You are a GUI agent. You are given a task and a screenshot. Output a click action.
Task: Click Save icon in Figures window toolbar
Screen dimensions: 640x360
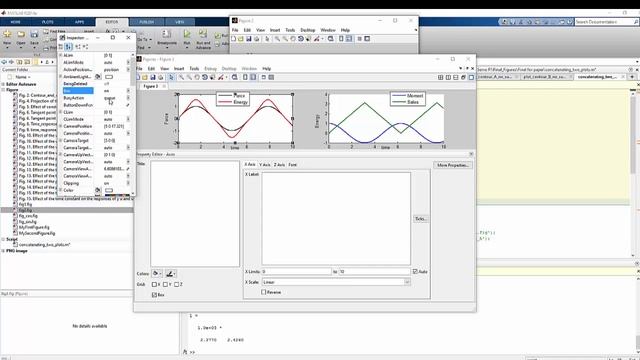pos(153,77)
